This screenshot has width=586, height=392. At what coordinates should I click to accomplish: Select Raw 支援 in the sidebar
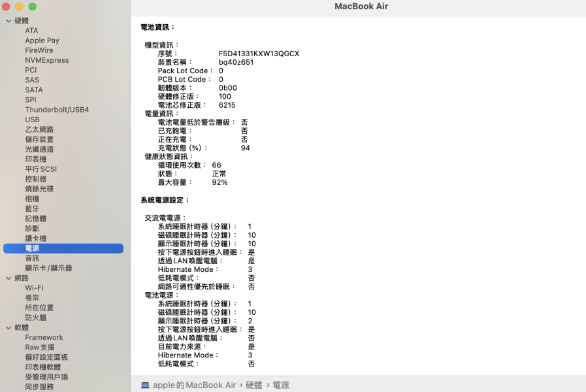pos(40,348)
